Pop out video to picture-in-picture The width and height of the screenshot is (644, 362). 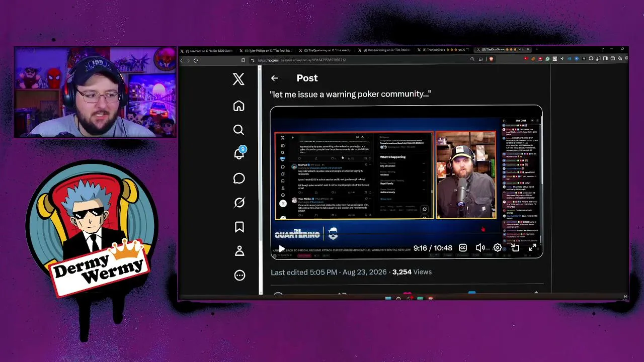pyautogui.click(x=515, y=248)
